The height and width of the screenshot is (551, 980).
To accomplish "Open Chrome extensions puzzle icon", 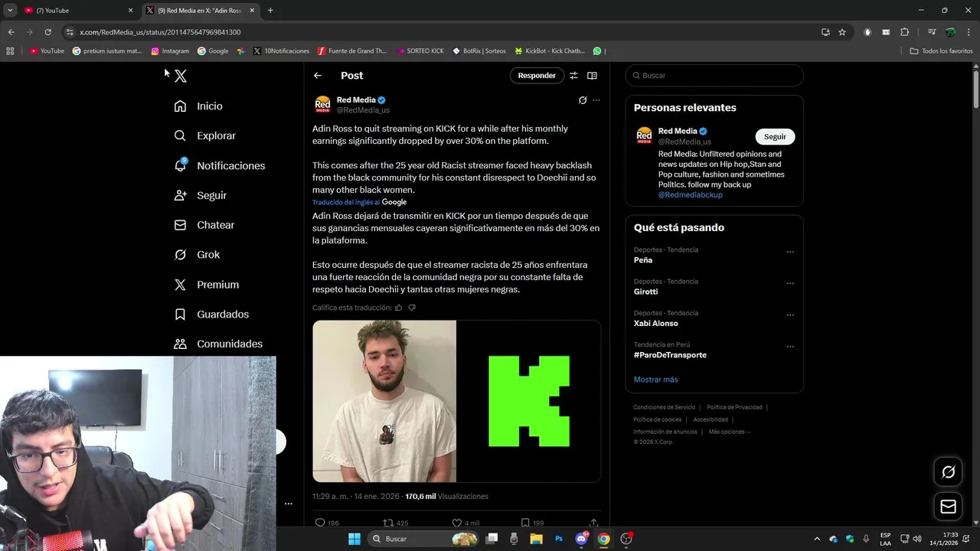I will (905, 32).
